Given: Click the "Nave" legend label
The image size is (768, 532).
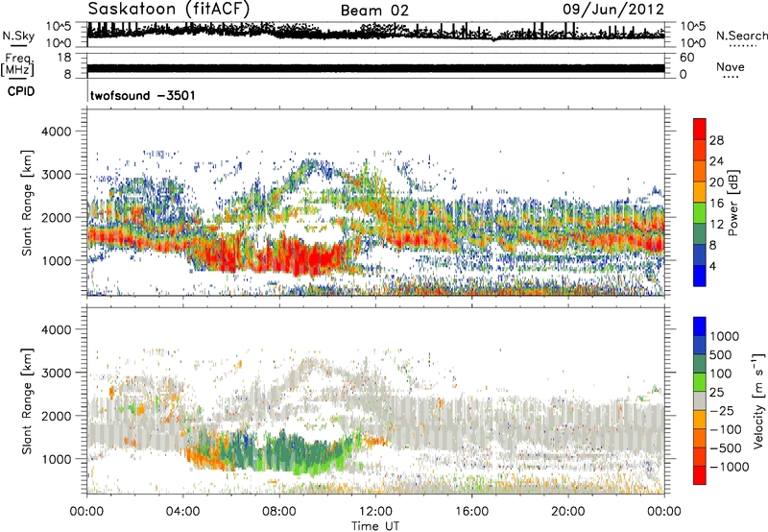Looking at the screenshot, I should pos(731,66).
